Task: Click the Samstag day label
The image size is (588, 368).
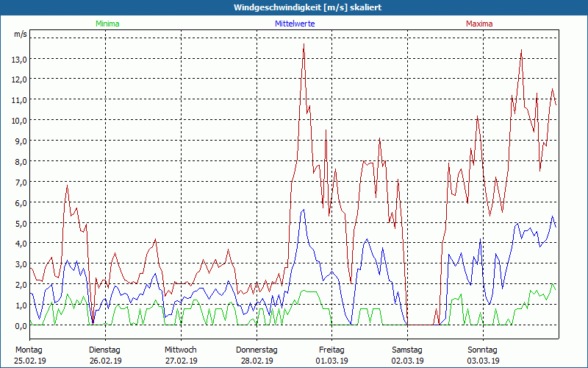Action: pyautogui.click(x=406, y=350)
